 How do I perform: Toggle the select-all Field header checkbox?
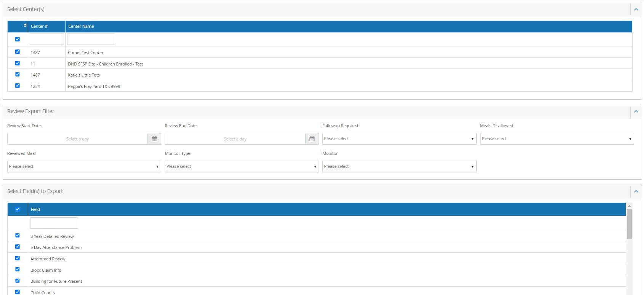(x=18, y=209)
